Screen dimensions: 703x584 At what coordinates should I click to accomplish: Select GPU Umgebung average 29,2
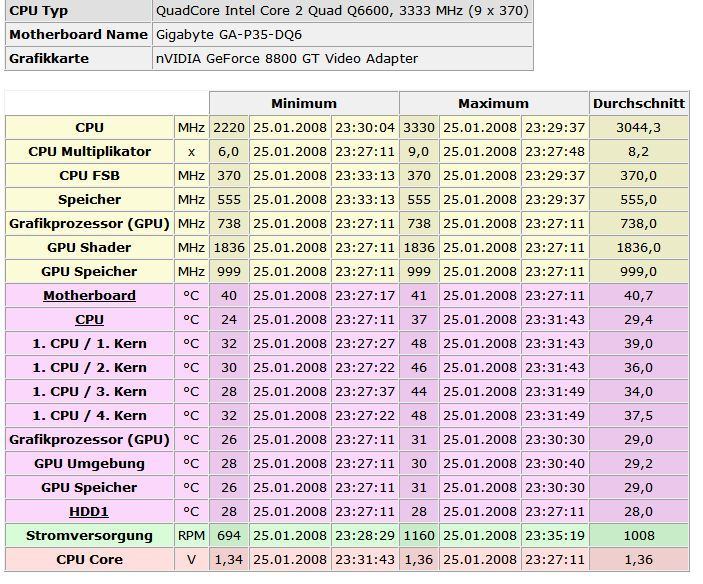point(639,463)
